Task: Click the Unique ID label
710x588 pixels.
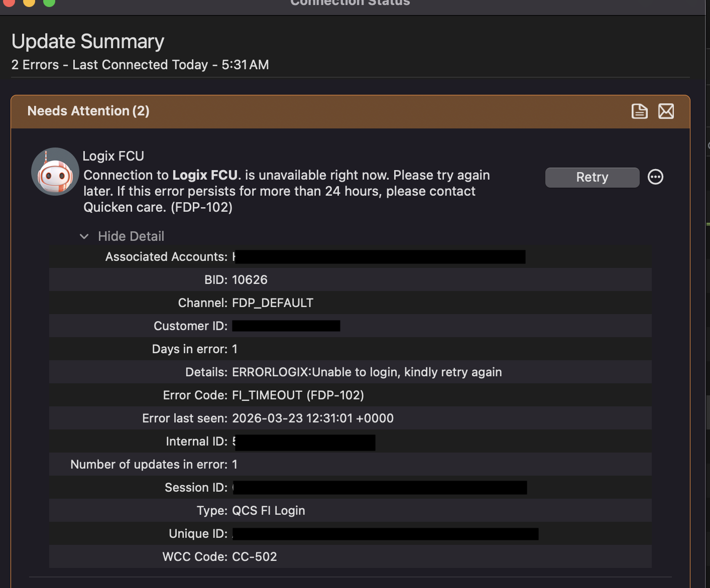Action: point(198,534)
